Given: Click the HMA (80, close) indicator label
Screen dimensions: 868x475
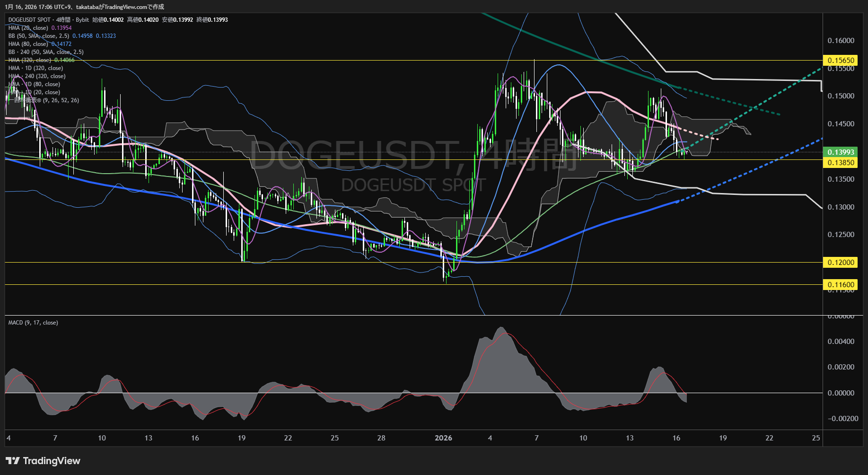Looking at the screenshot, I should tap(28, 44).
